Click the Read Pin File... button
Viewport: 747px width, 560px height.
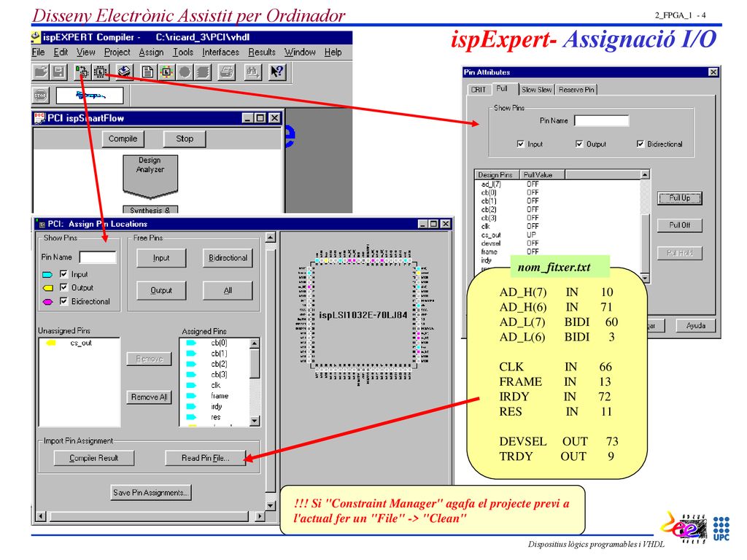[205, 458]
